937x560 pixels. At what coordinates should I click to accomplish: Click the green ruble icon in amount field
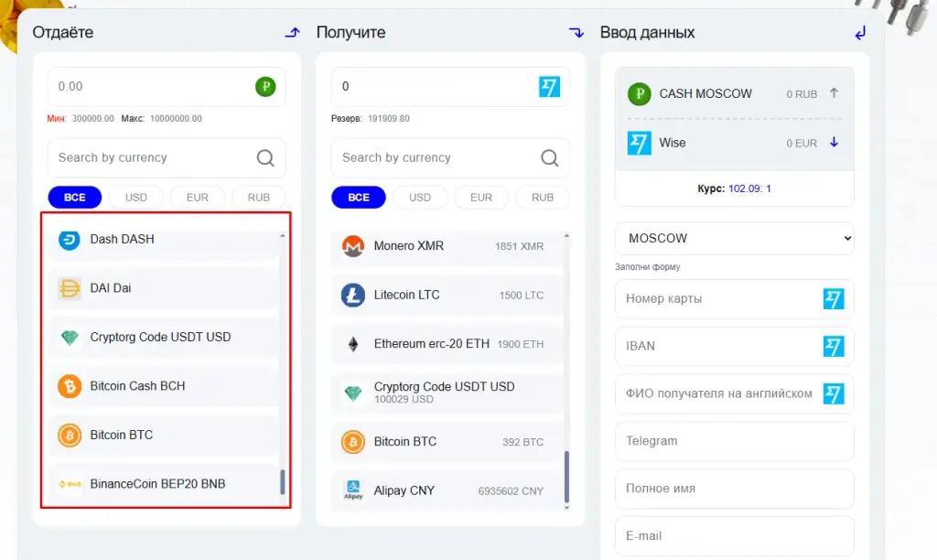tap(265, 87)
